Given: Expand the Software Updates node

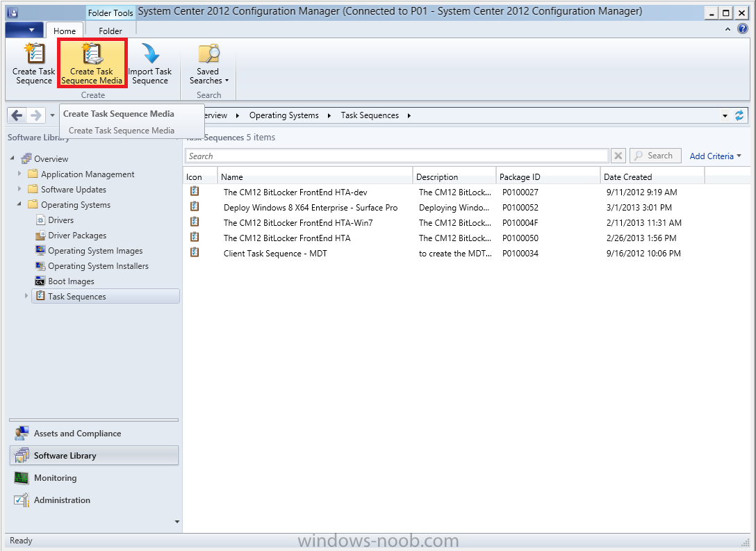Looking at the screenshot, I should pos(19,189).
